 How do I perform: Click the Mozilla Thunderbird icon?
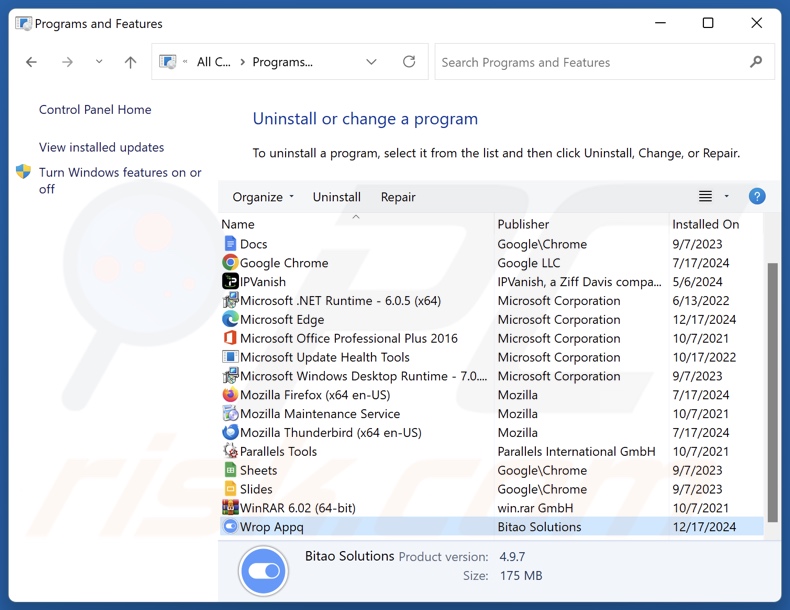point(230,432)
